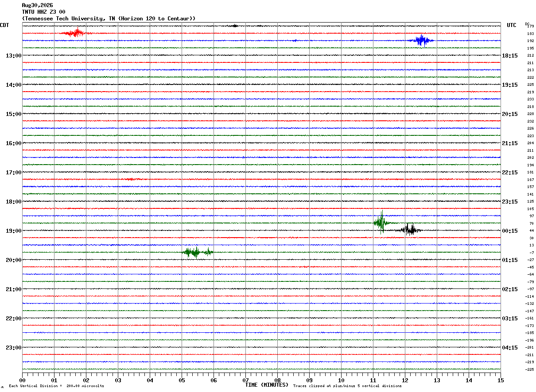This screenshot has height=392, width=536.
Task: Select the TNTU HHZ Z3 00 station code
Action: click(x=43, y=12)
